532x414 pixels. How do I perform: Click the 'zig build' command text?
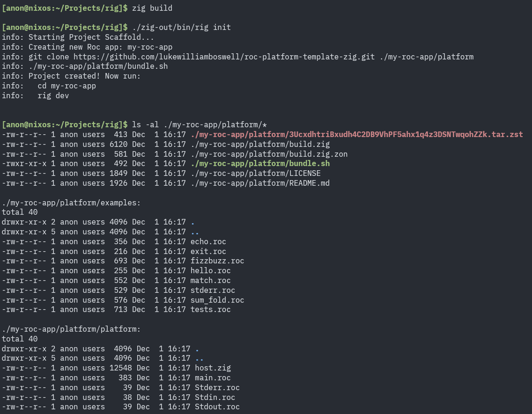click(x=152, y=8)
